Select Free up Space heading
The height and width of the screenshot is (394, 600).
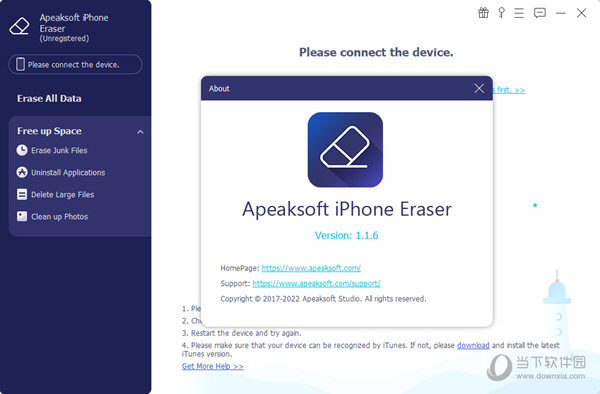click(49, 131)
